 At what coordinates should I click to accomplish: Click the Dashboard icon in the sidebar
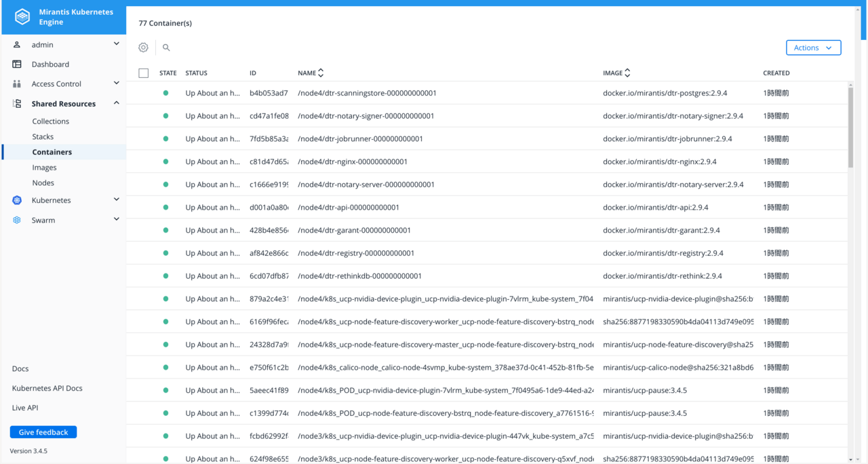[x=17, y=64]
